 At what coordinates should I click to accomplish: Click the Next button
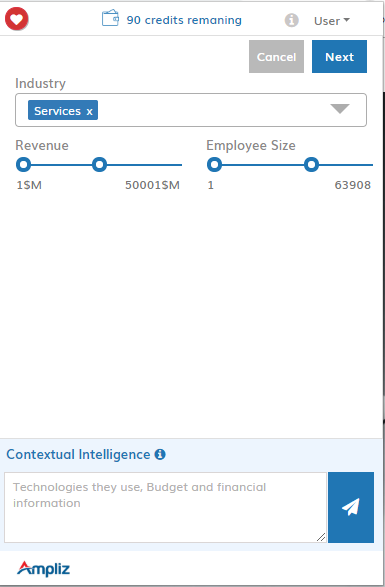339,57
